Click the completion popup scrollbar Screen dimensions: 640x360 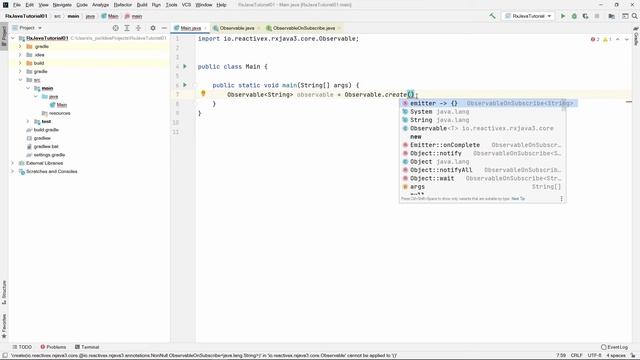pyautogui.click(x=564, y=105)
